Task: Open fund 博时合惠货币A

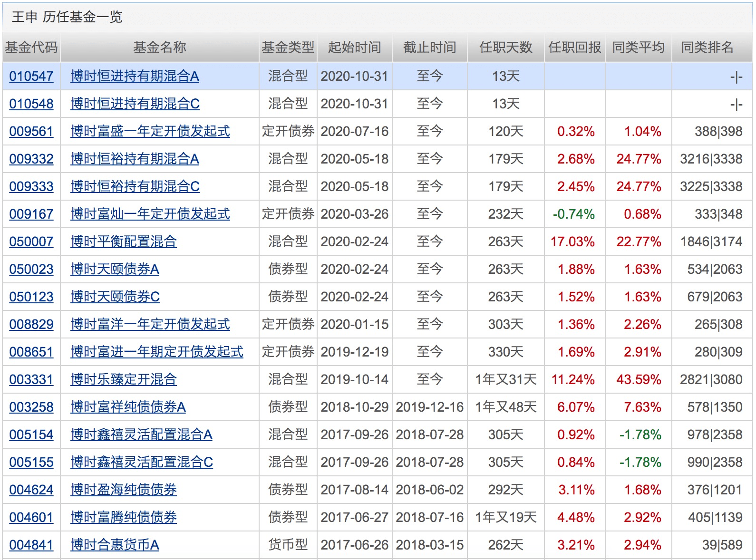Action: click(115, 545)
